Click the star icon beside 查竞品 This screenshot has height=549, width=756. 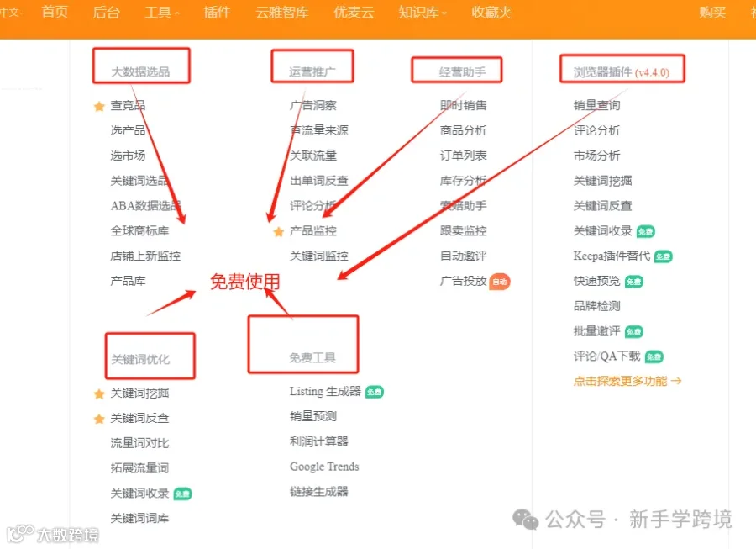[99, 106]
